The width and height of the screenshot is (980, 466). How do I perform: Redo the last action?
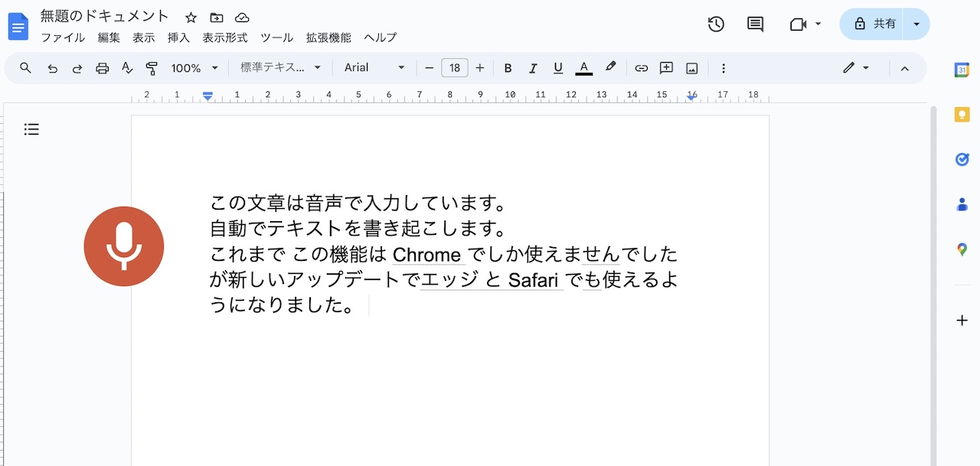[x=77, y=68]
